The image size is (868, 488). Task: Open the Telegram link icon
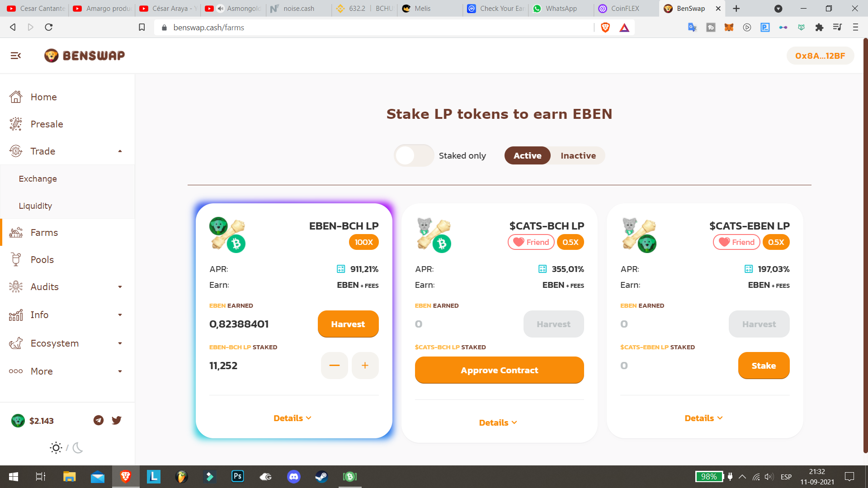click(99, 421)
